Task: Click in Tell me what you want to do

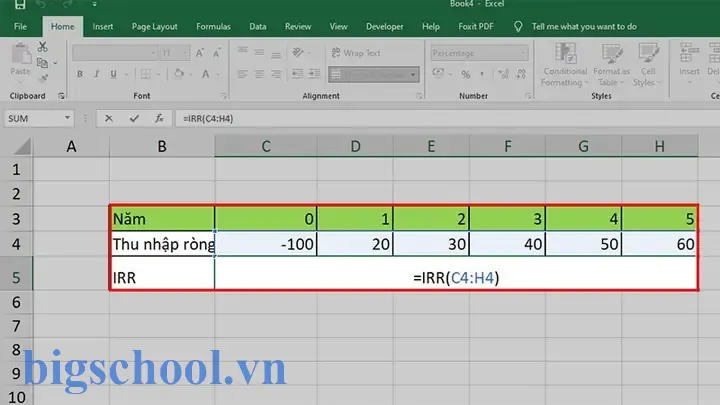Action: tap(584, 27)
